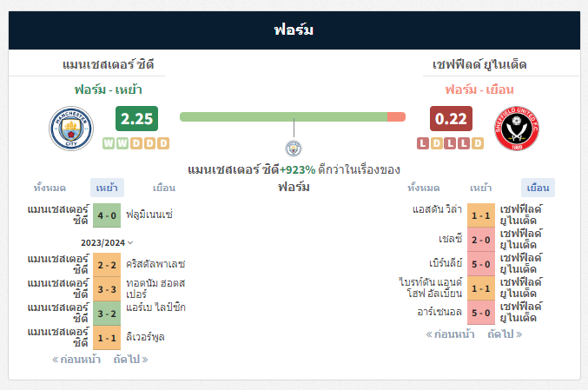Open the 1 - 1 Liverpool match score

pyautogui.click(x=107, y=338)
